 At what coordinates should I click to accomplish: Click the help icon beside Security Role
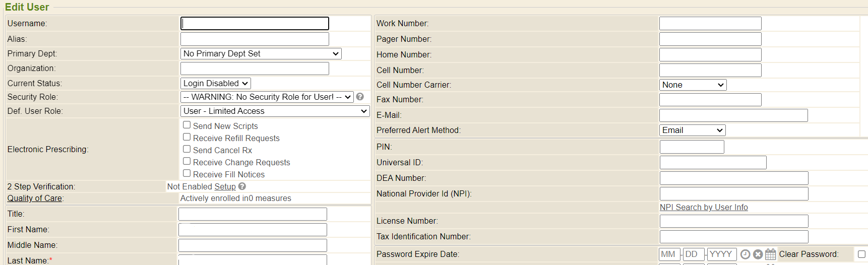[x=360, y=97]
